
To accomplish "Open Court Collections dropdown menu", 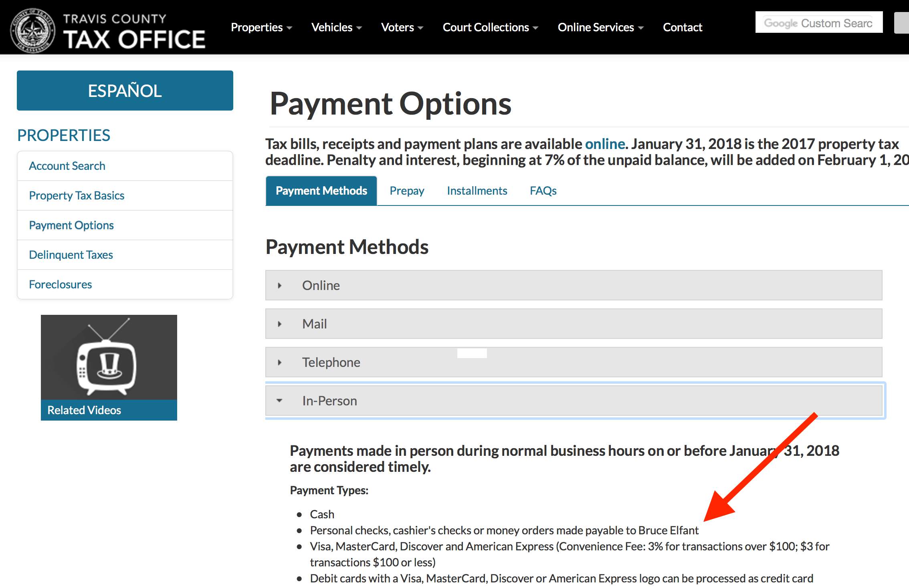I will (x=490, y=27).
